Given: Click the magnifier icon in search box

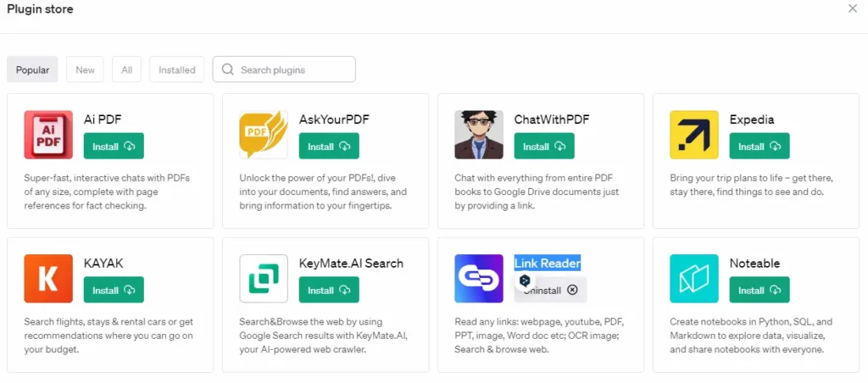Looking at the screenshot, I should (227, 69).
